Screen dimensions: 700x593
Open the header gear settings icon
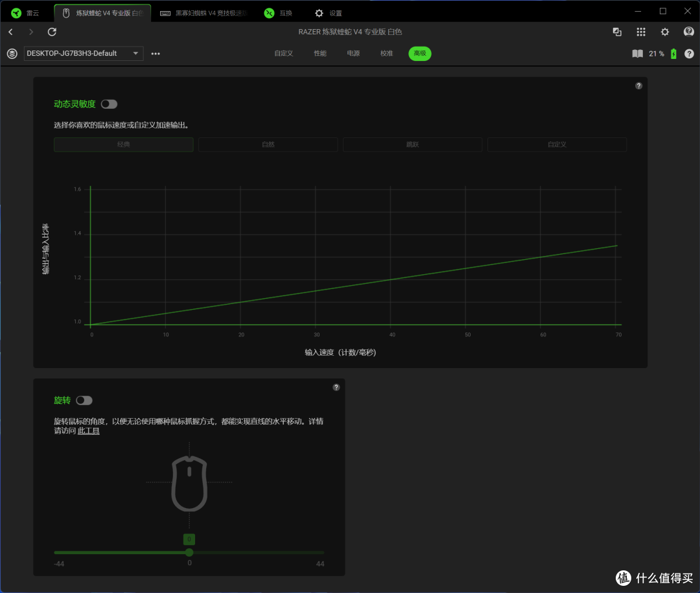pyautogui.click(x=665, y=32)
